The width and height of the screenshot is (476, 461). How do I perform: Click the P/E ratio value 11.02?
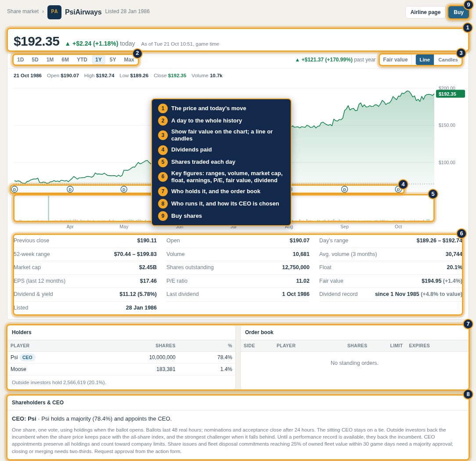[303, 281]
